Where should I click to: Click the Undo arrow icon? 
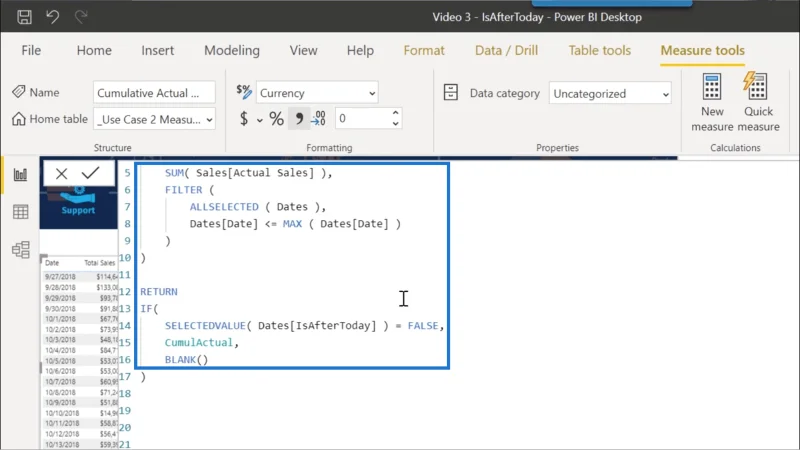53,17
